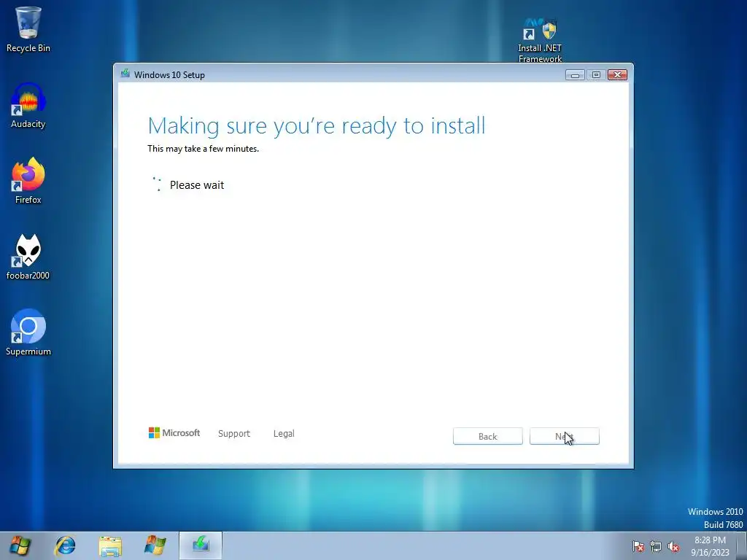Open the Legal link
The image size is (747, 560).
click(x=284, y=433)
